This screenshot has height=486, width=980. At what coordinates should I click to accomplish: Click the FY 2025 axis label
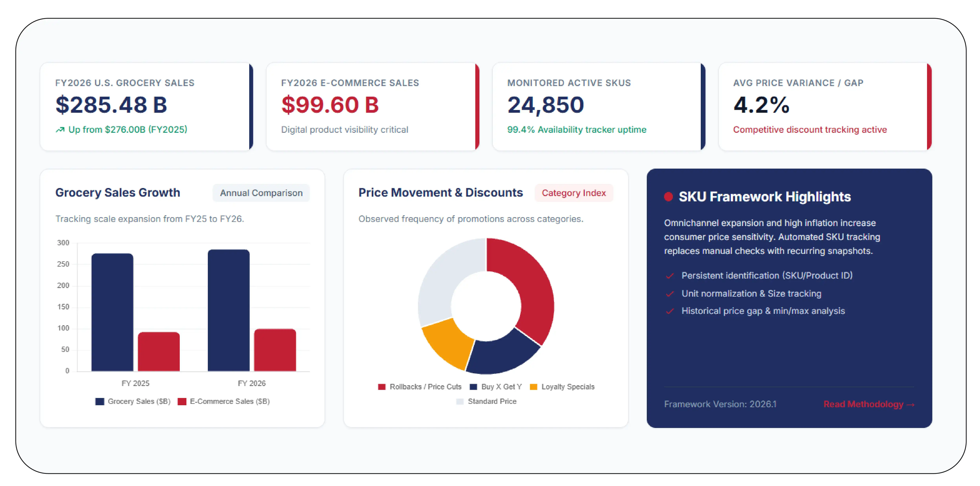135,383
